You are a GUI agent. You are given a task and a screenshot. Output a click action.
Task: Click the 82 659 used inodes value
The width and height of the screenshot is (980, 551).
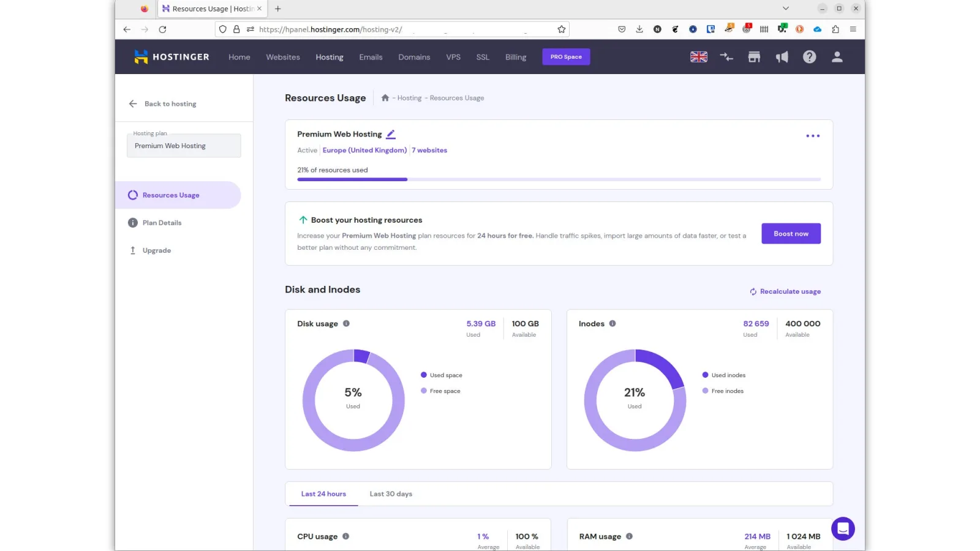756,323
